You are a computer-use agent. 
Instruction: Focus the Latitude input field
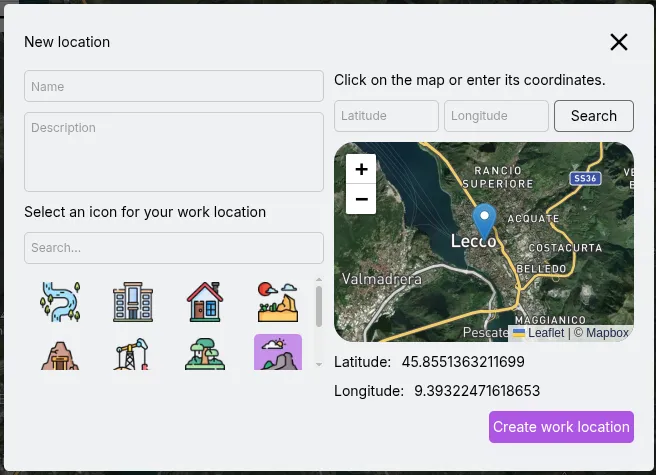pos(386,116)
